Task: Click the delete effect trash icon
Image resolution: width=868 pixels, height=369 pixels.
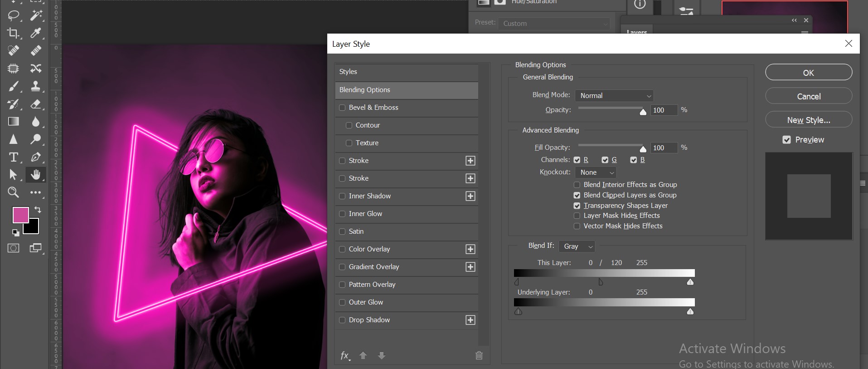Action: coord(479,356)
